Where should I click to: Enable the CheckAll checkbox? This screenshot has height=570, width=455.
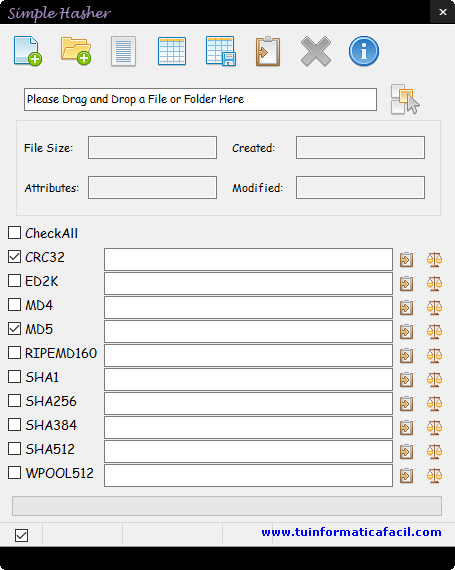(x=15, y=233)
